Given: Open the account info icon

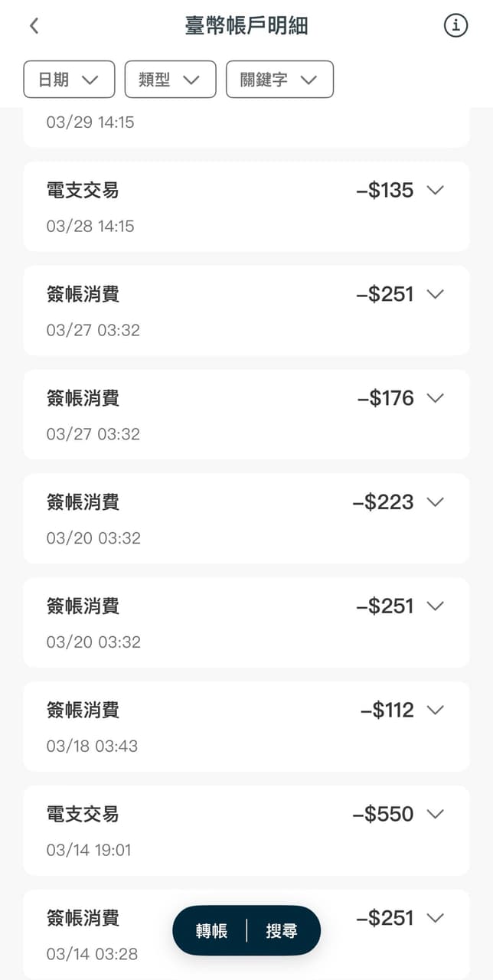Looking at the screenshot, I should [455, 25].
